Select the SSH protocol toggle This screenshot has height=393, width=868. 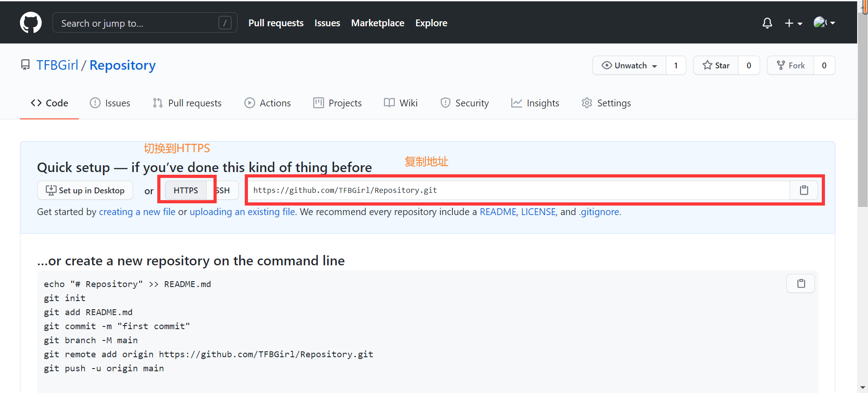click(223, 190)
